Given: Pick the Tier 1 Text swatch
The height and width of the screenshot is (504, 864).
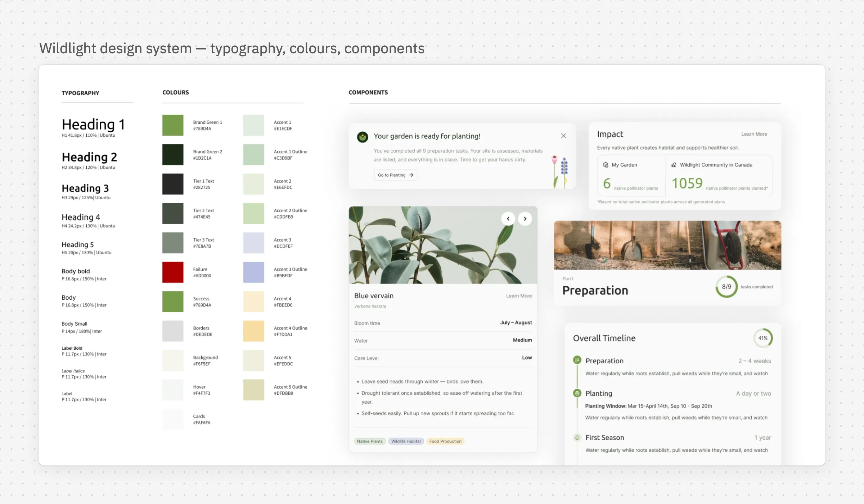Looking at the screenshot, I should point(173,184).
